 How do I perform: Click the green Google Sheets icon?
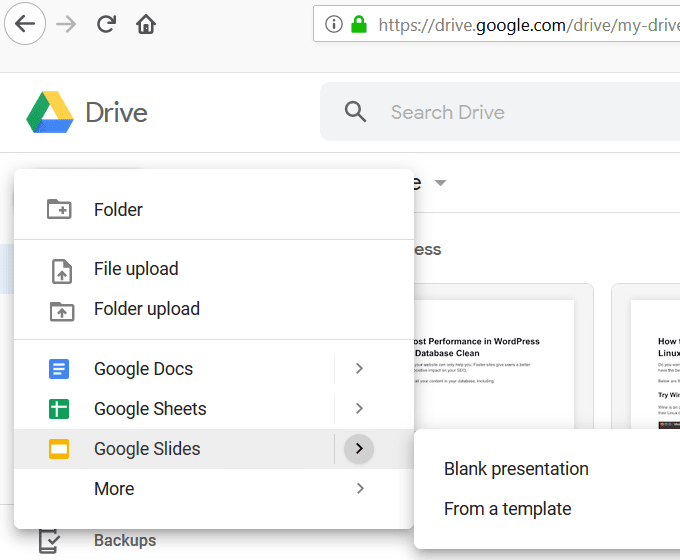click(59, 409)
